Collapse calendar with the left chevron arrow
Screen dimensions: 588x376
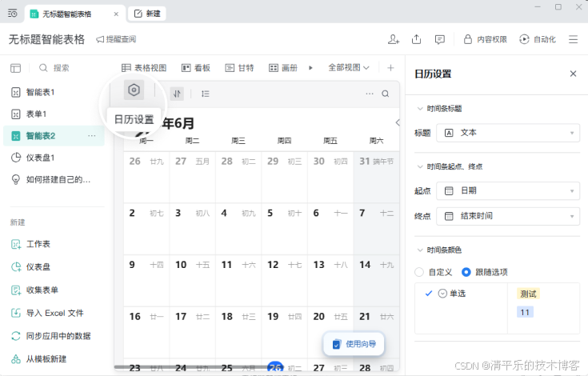coord(398,122)
